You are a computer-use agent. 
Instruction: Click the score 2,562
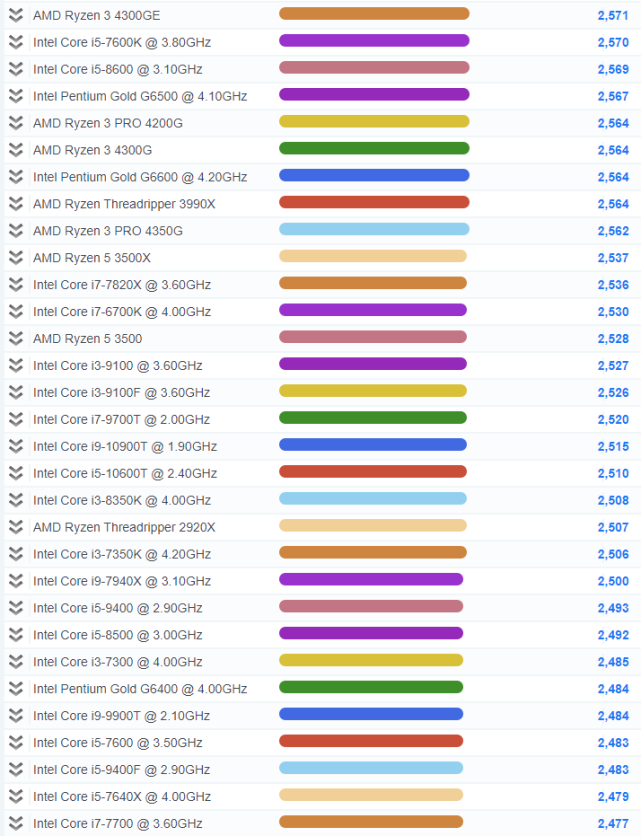613,231
